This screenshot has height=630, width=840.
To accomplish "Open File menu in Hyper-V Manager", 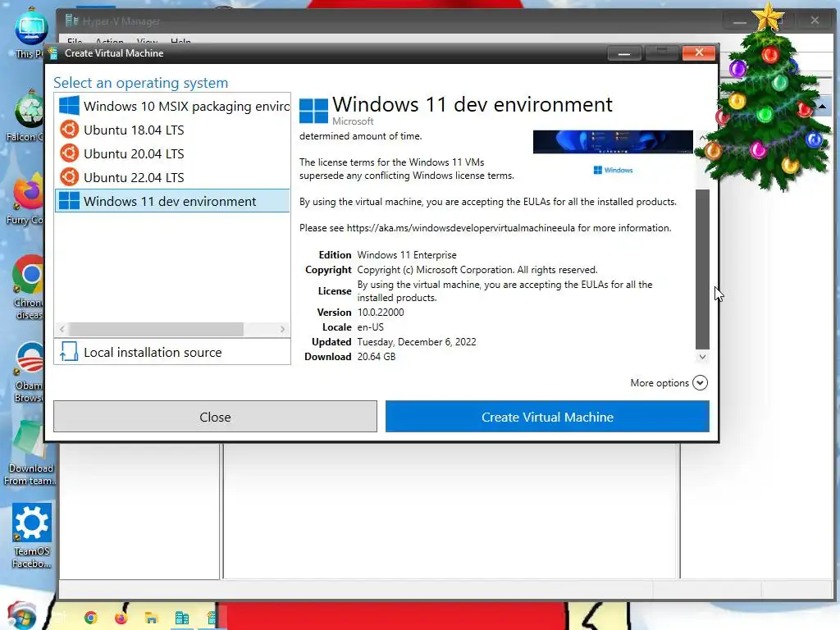I will (75, 41).
